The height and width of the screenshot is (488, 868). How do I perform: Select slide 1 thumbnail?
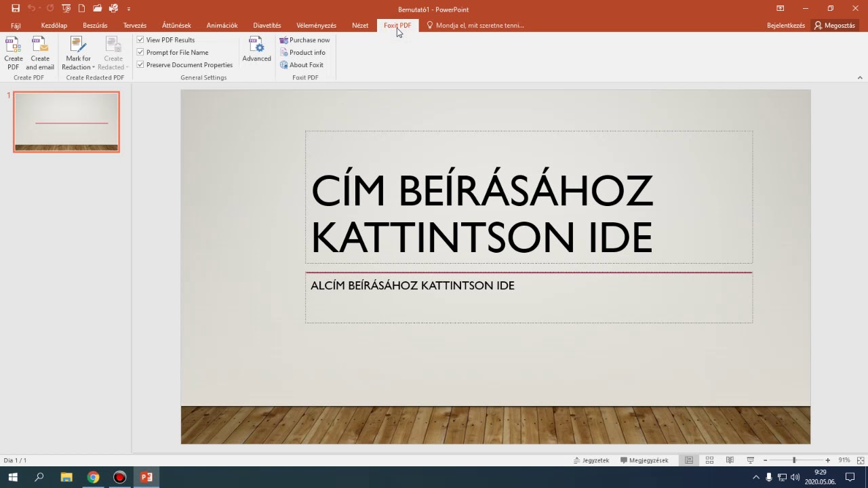click(66, 121)
